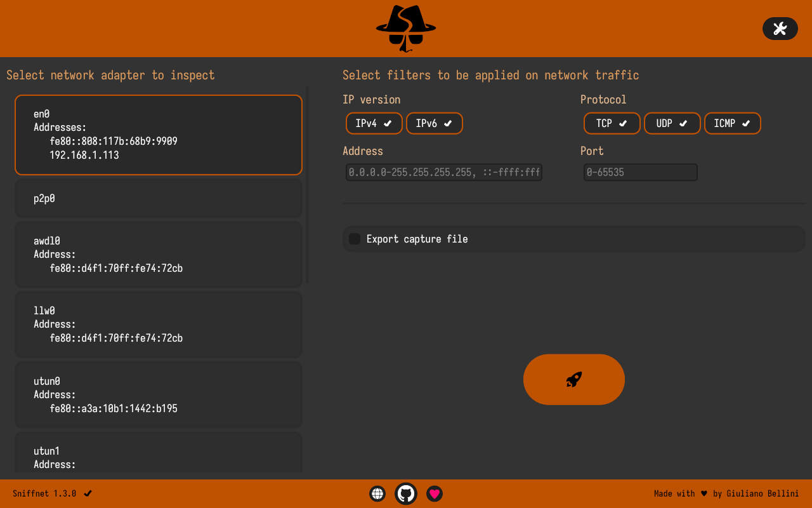The image size is (812, 508).
Task: Enable the Export capture file checkbox
Action: (355, 239)
